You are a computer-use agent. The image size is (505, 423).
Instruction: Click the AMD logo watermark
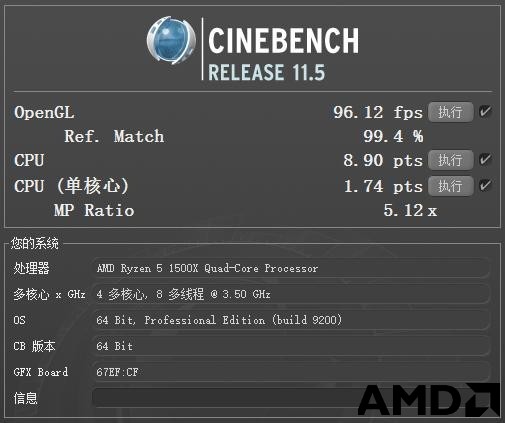click(x=429, y=400)
